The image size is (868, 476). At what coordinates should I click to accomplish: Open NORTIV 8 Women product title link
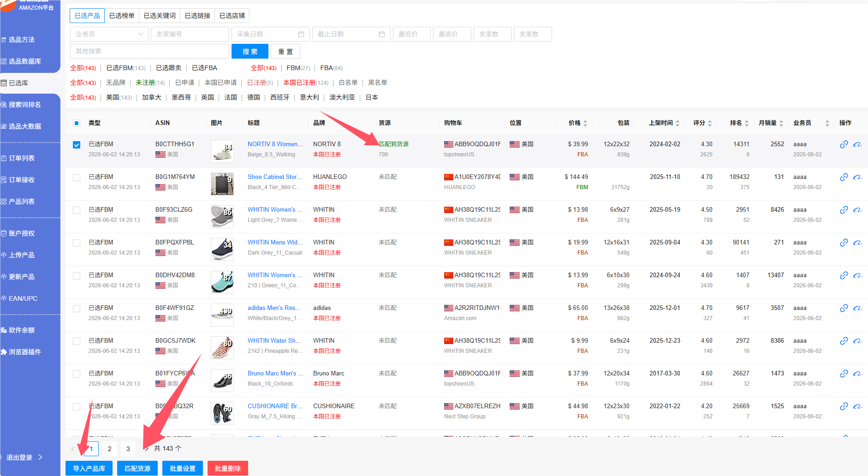(275, 144)
